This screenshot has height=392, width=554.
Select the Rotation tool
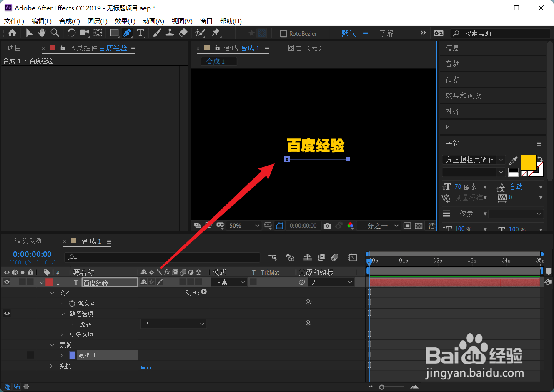coord(71,33)
